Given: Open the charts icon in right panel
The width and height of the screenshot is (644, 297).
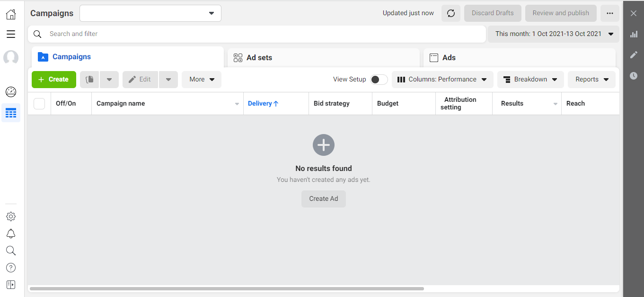Looking at the screenshot, I should [634, 34].
